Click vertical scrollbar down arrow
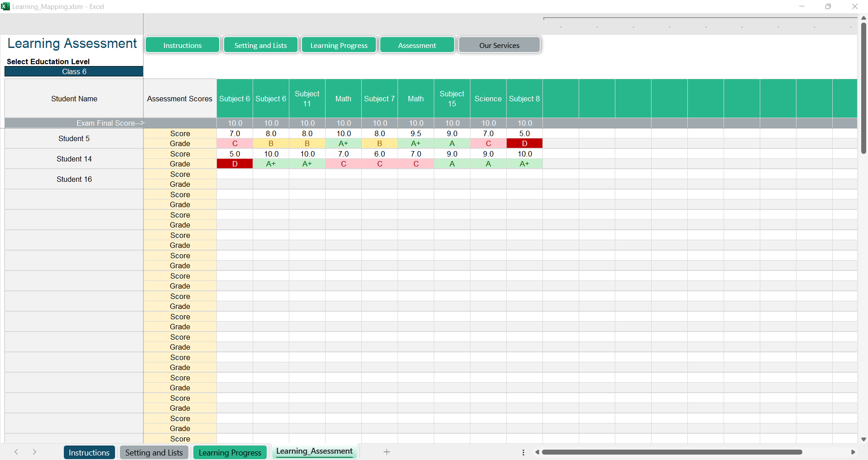868x460 pixels. 863,439
